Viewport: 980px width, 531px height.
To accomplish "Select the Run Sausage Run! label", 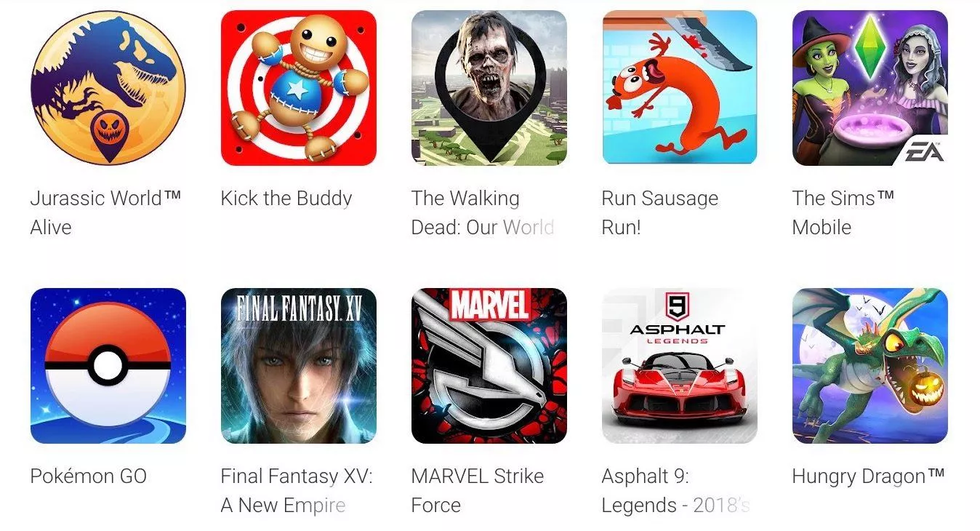I will point(660,212).
